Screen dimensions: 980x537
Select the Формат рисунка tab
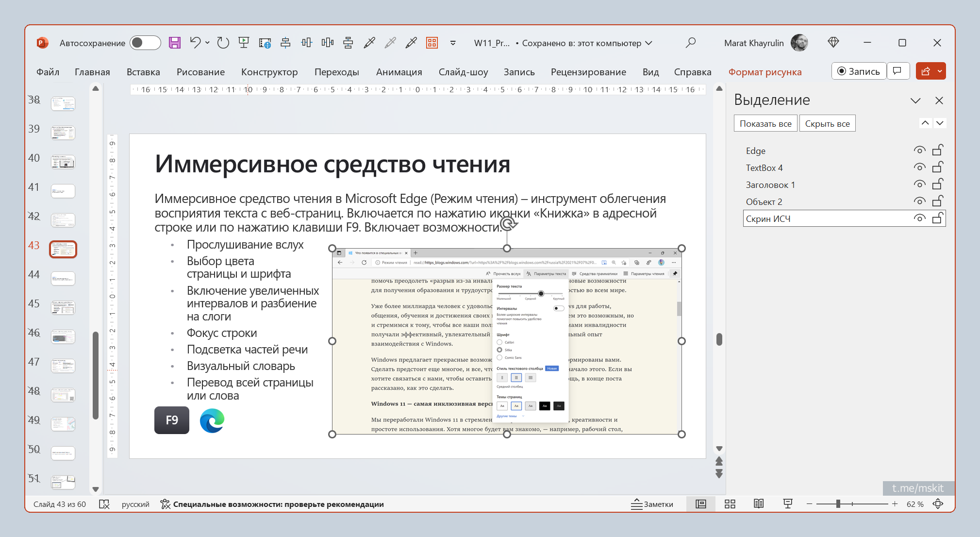(x=765, y=72)
